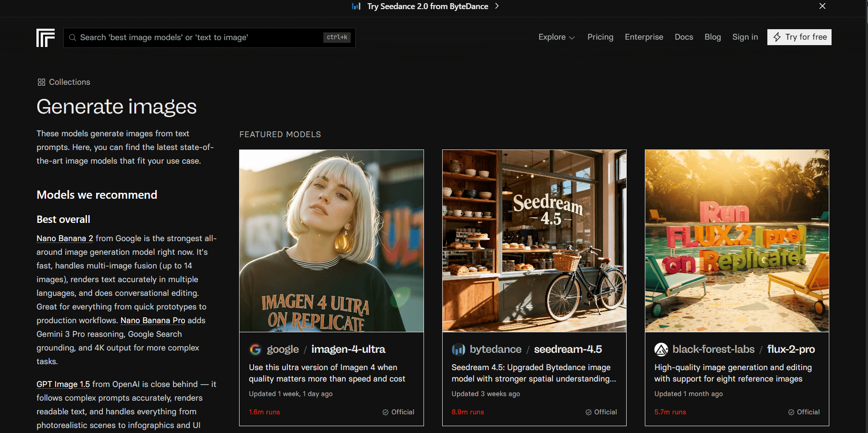Click the Google logo on imagen-4-ultra card
Viewport: 868px width, 433px height.
[x=255, y=349]
